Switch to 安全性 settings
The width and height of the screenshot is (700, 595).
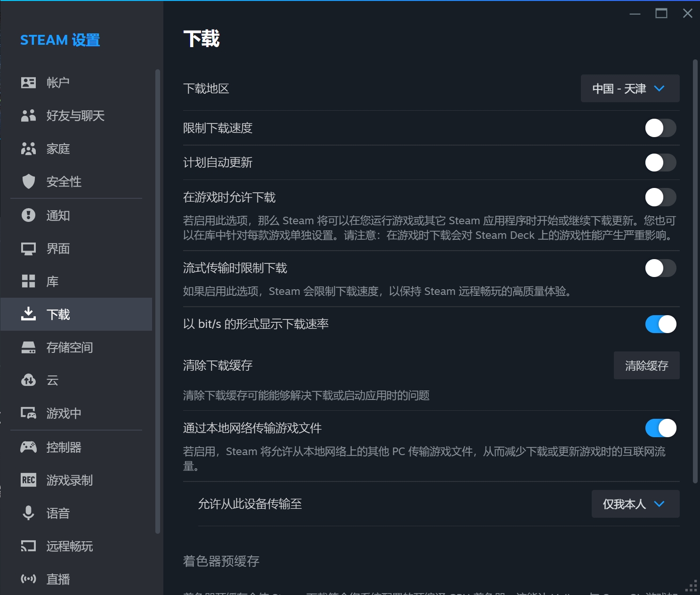click(x=76, y=182)
